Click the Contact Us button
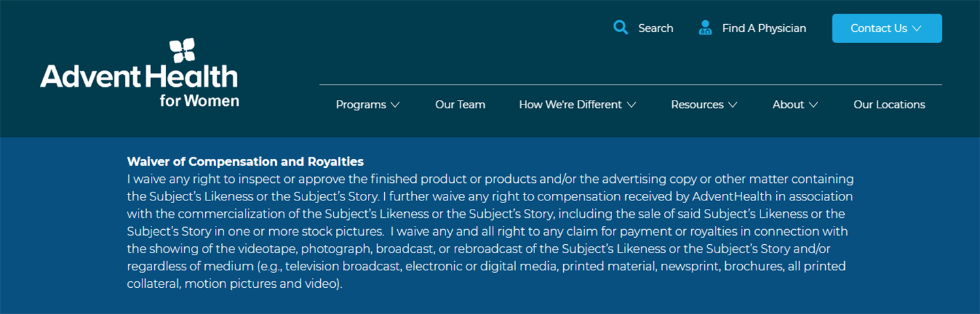This screenshot has width=980, height=314. pos(887,28)
